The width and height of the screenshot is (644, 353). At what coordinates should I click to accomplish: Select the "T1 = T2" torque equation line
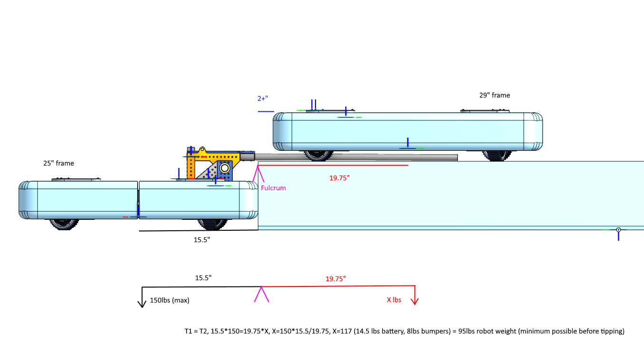[404, 331]
